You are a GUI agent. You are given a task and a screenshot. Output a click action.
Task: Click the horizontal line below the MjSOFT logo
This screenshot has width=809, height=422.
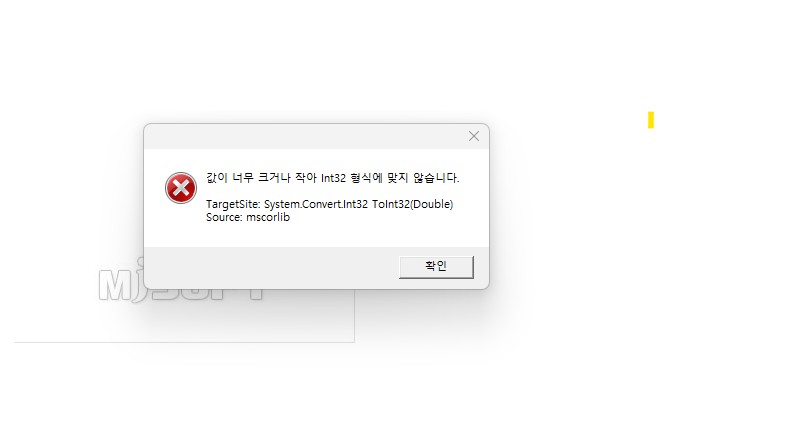click(x=184, y=342)
